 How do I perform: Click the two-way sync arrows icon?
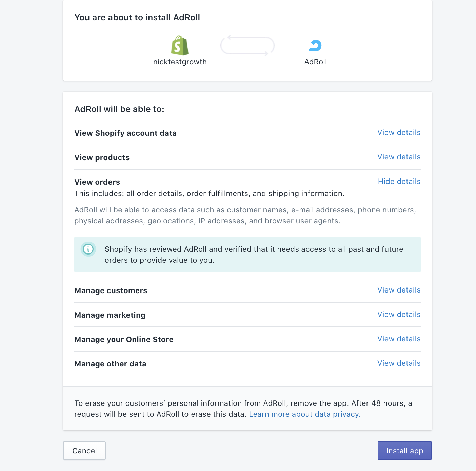click(x=247, y=45)
